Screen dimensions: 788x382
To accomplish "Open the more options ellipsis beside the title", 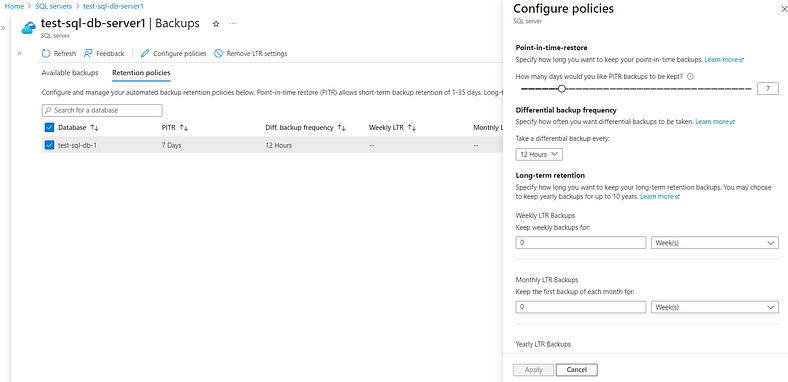I will [232, 24].
